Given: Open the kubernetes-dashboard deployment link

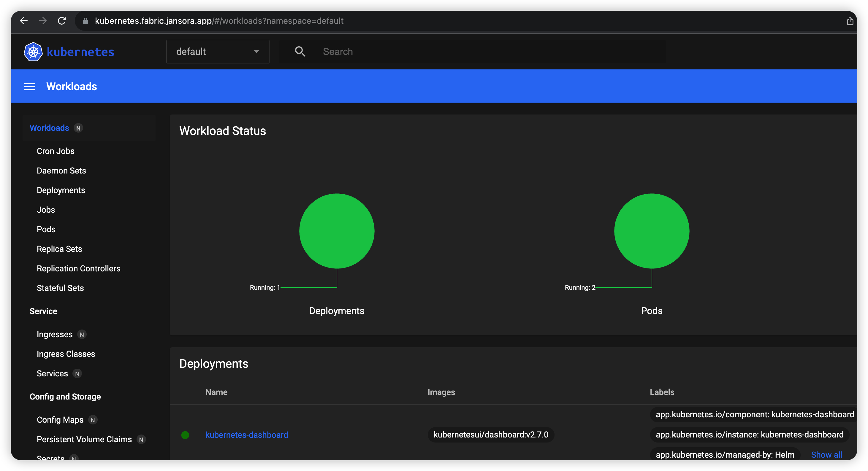Looking at the screenshot, I should pyautogui.click(x=247, y=435).
